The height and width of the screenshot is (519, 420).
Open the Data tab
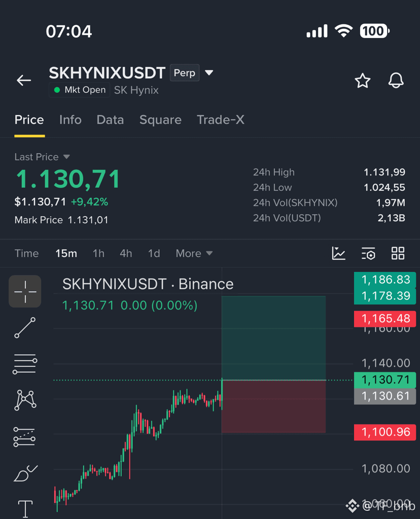[x=110, y=120]
